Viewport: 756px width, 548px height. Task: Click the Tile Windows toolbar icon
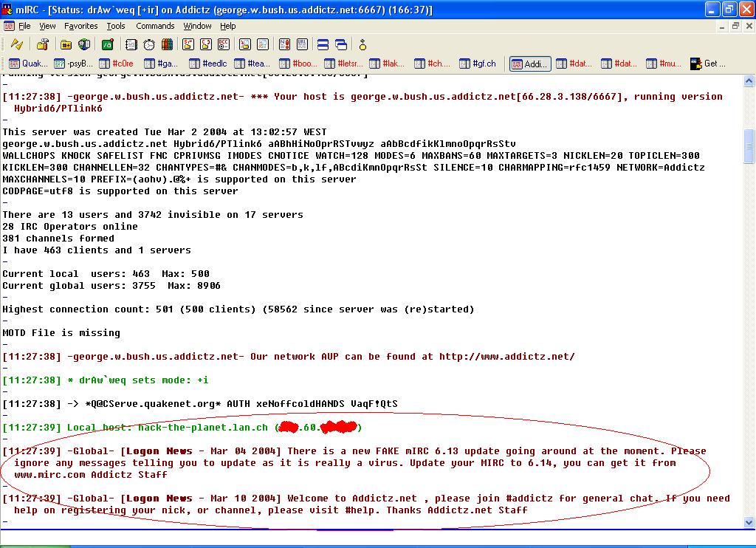[x=323, y=45]
